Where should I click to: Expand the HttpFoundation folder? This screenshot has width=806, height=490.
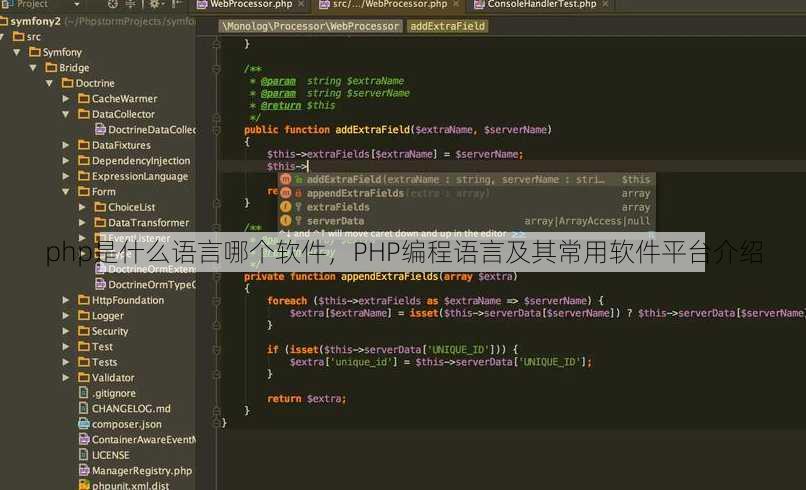pos(66,300)
